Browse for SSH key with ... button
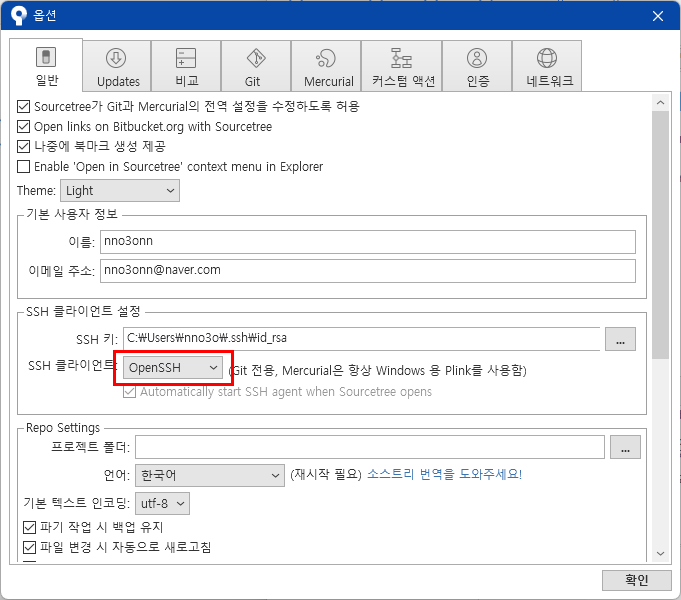681x600 pixels. point(620,339)
